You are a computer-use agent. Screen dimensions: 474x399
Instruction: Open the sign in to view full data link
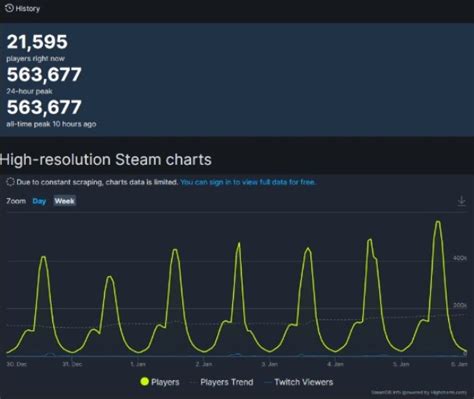(248, 182)
